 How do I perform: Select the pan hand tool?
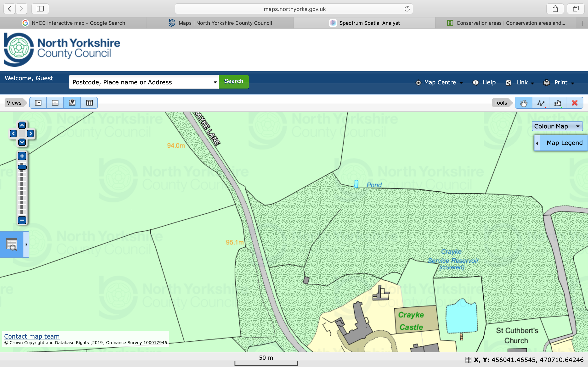point(523,103)
